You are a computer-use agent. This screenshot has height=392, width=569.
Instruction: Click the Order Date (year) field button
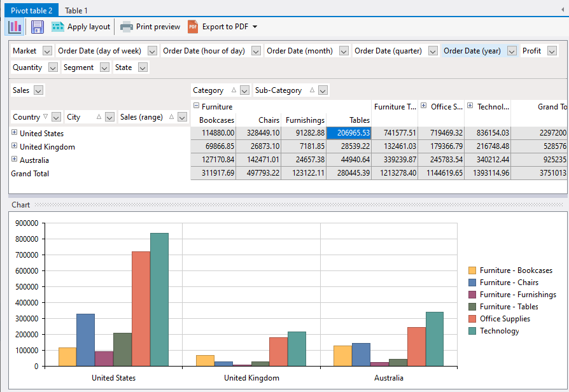coord(472,51)
